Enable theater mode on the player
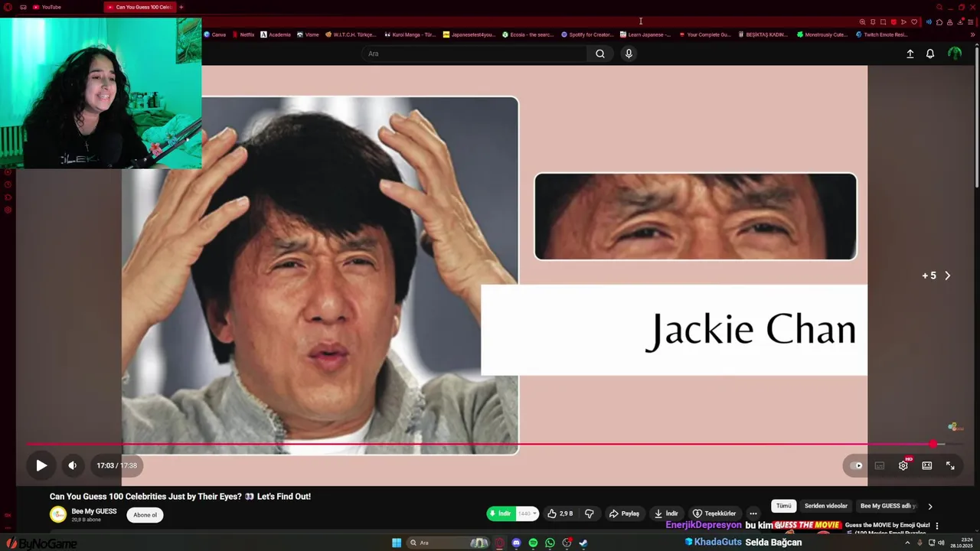Image resolution: width=980 pixels, height=551 pixels. coord(927,465)
